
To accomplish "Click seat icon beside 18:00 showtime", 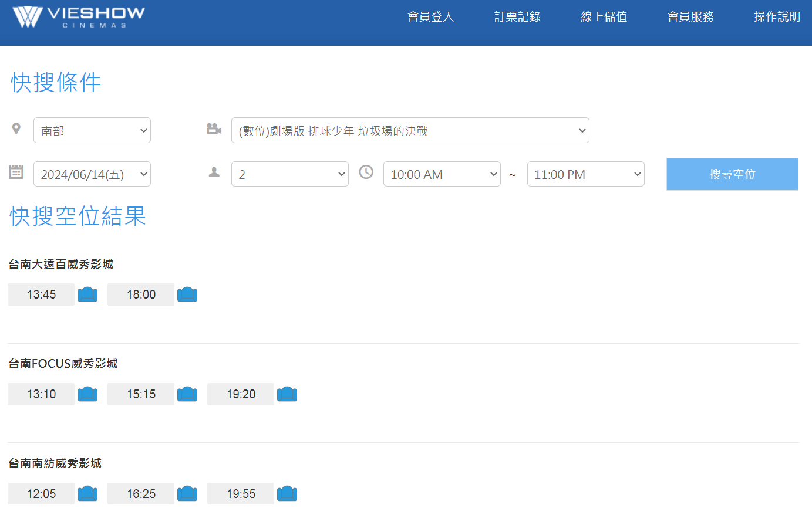I will 187,294.
